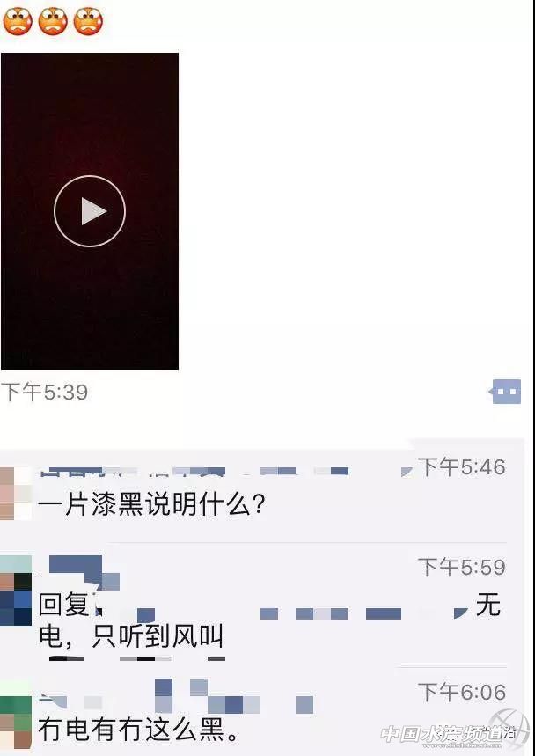Tap the reply "电, 只听到风叫"

pos(130,636)
